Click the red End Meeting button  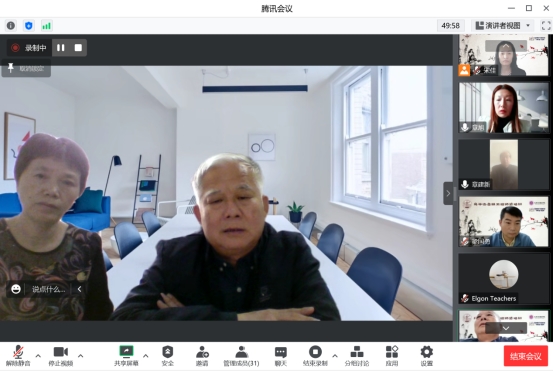click(x=526, y=356)
